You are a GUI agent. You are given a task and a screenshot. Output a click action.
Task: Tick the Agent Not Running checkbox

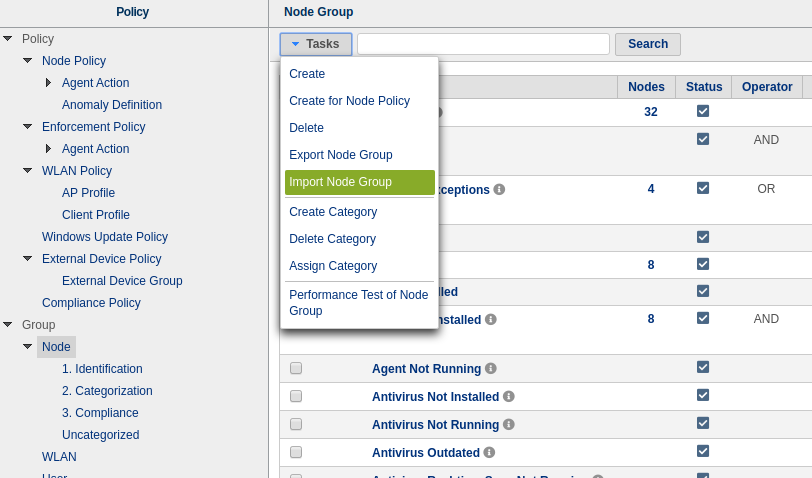[296, 369]
